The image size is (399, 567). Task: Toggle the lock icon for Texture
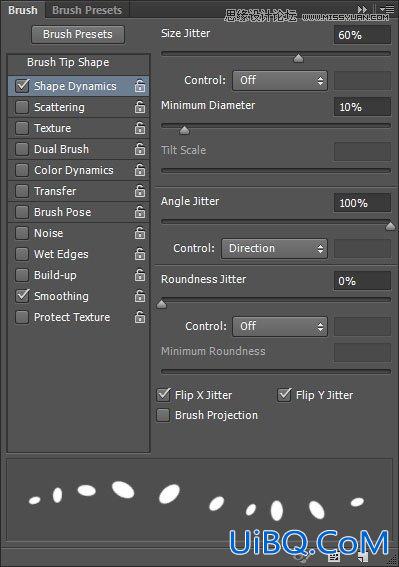tap(140, 128)
